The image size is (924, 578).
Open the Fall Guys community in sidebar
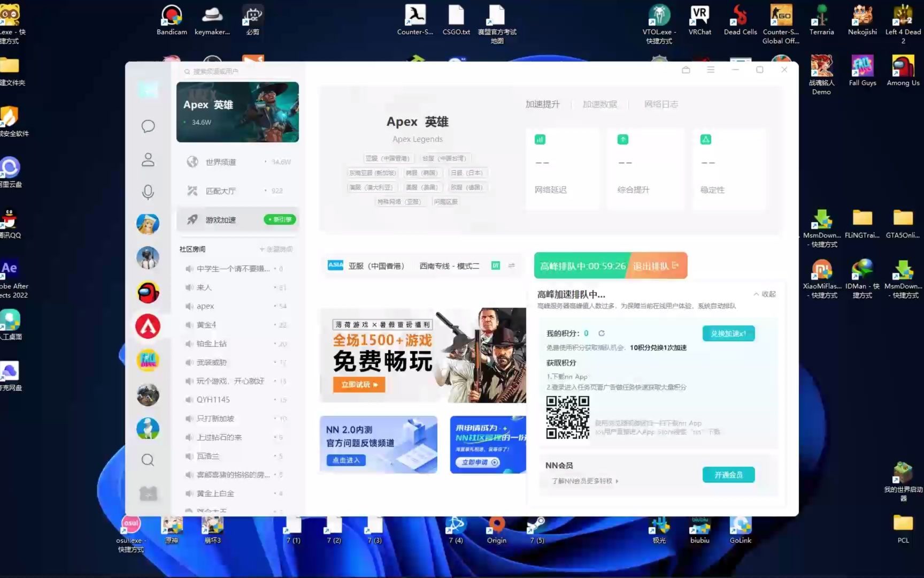coord(148,360)
